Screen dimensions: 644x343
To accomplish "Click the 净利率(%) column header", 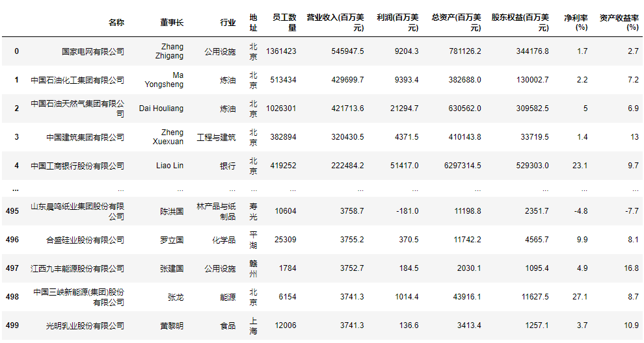I will pos(576,23).
